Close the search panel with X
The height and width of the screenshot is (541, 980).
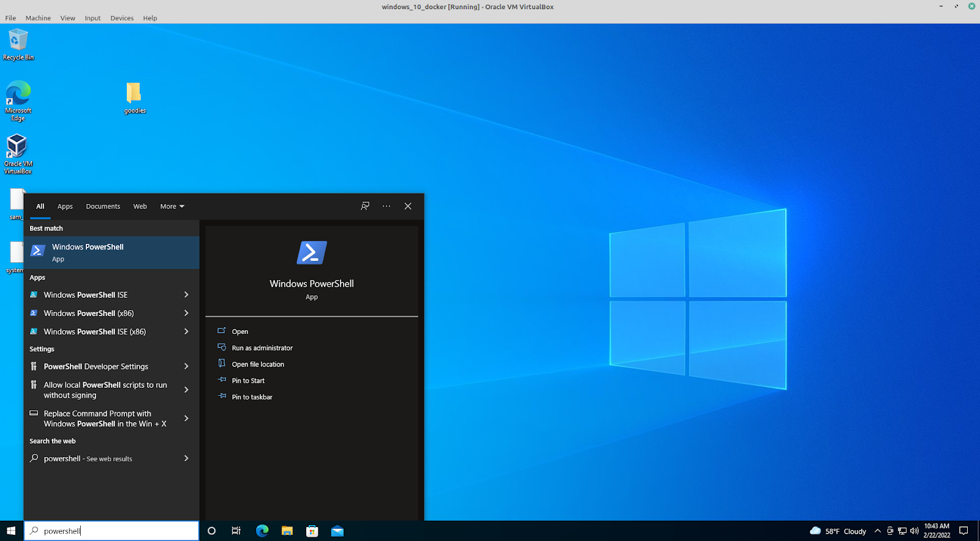coord(408,206)
